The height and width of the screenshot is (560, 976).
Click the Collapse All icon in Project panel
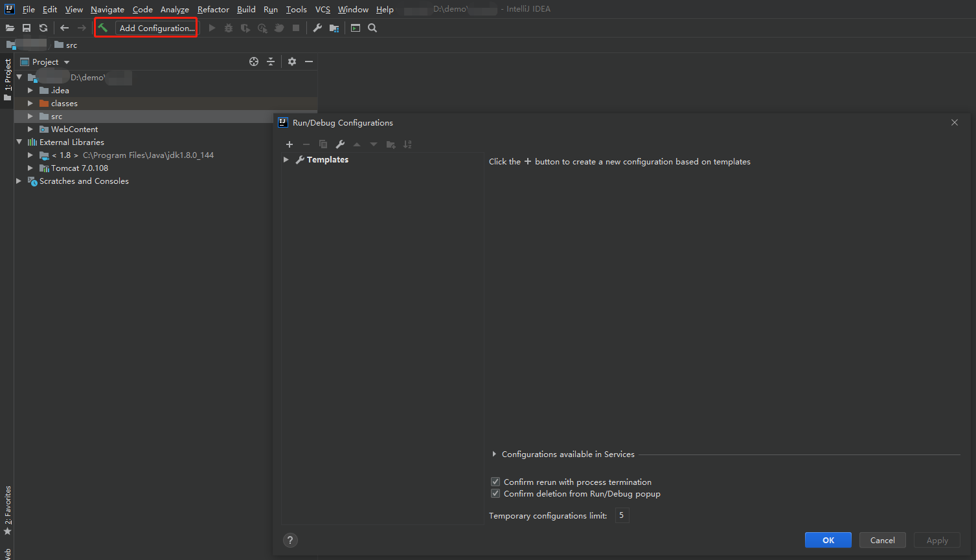coord(271,62)
